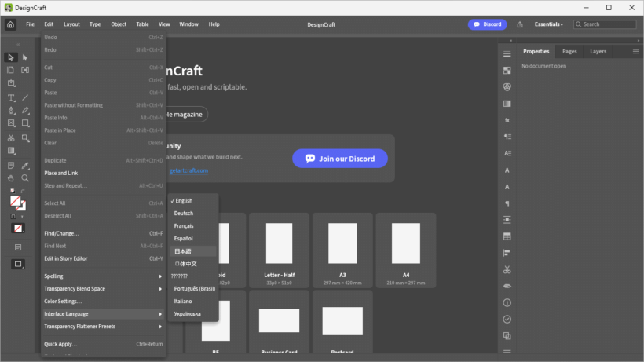Open the Properties panel options menu

(636, 51)
